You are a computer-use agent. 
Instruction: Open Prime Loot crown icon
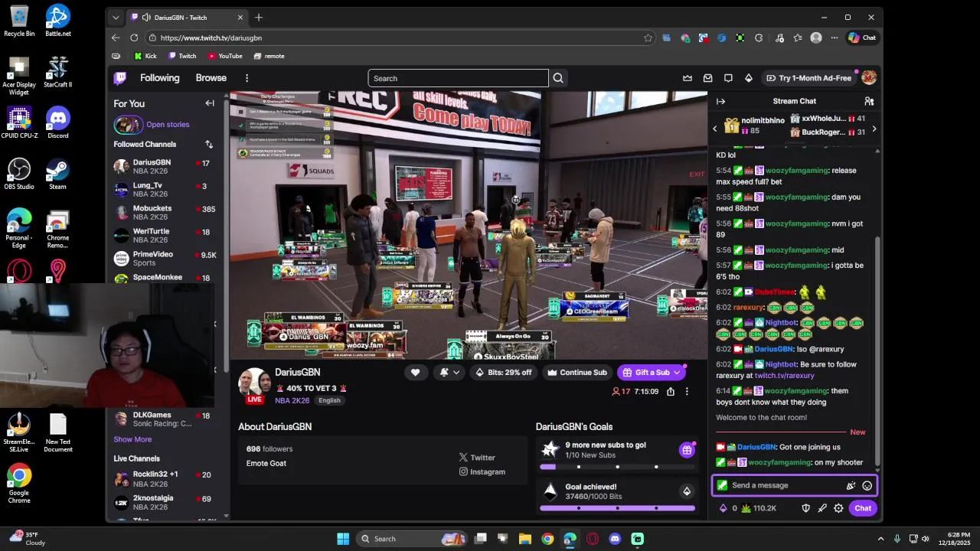click(688, 78)
